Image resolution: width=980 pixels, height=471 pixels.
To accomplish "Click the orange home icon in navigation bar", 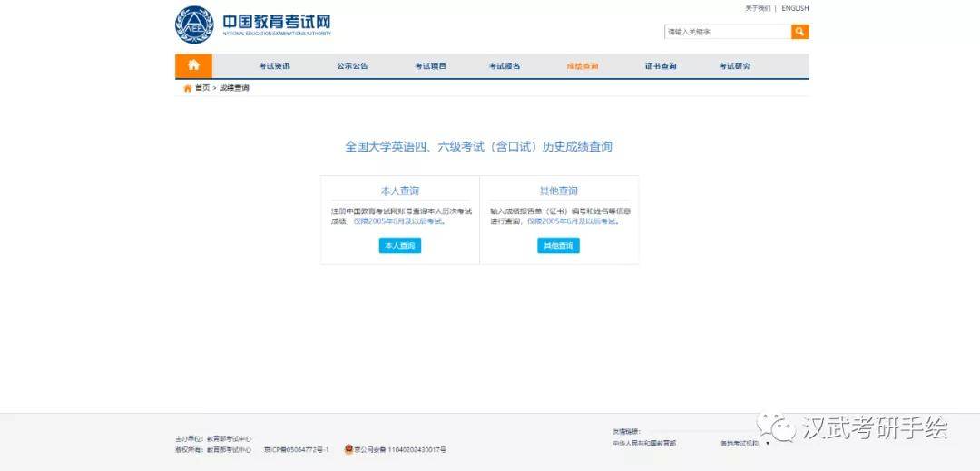I will point(194,65).
